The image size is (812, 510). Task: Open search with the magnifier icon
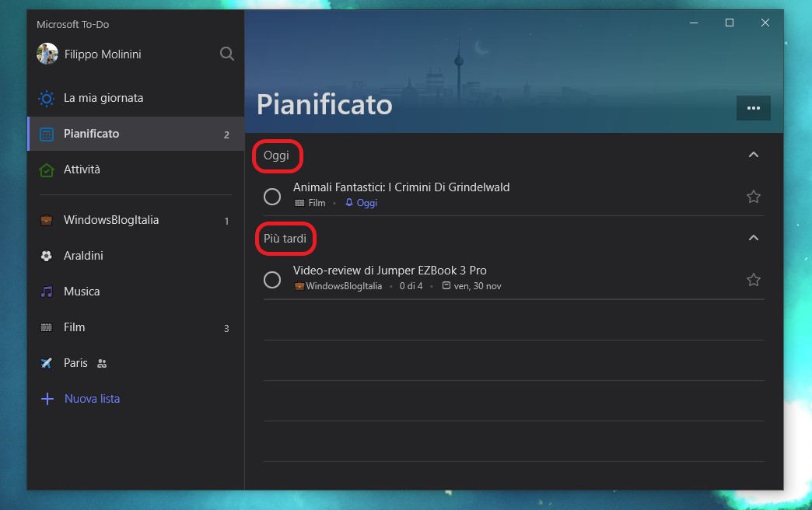pos(227,54)
